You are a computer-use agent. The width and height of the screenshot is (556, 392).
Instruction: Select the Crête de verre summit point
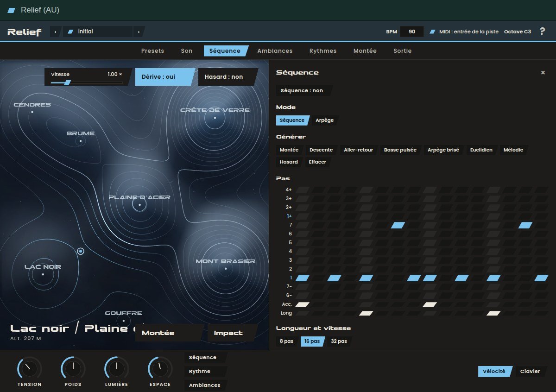[x=215, y=118]
